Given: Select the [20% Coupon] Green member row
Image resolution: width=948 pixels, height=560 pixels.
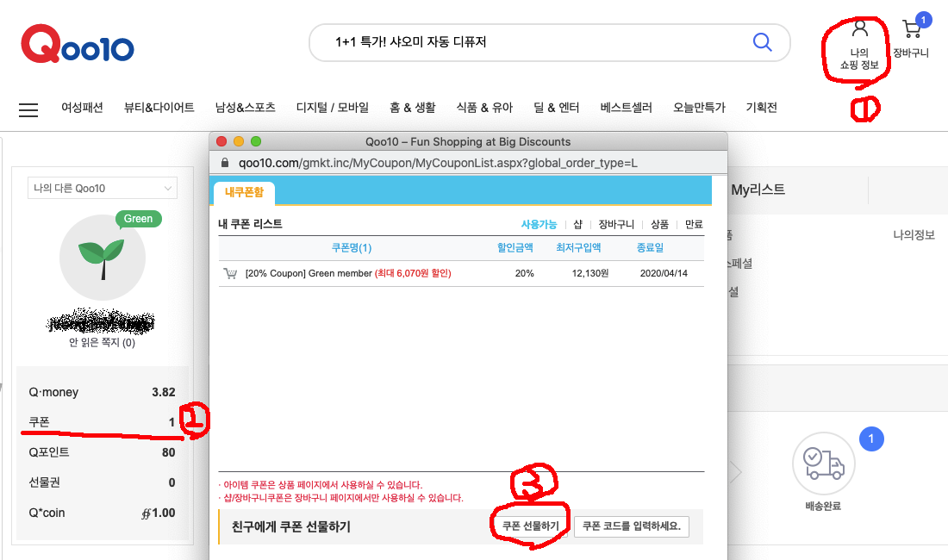Looking at the screenshot, I should click(x=461, y=274).
